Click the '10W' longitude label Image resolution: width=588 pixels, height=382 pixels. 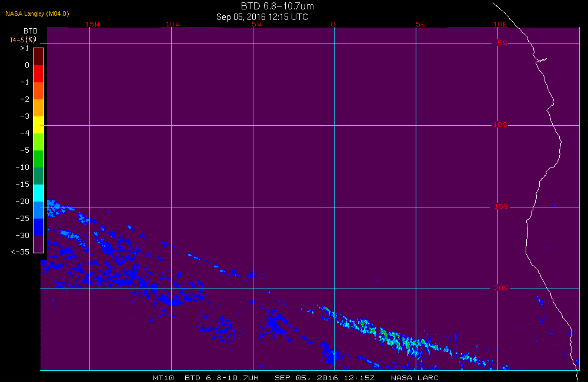click(173, 24)
